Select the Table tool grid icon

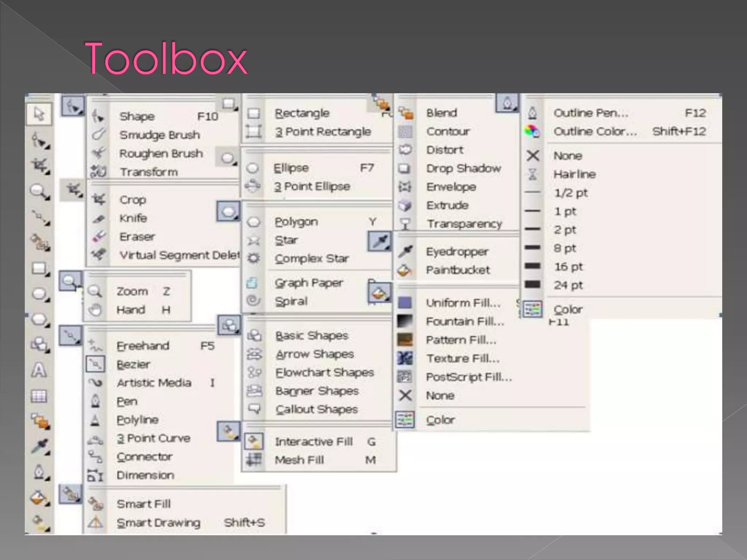click(x=39, y=396)
